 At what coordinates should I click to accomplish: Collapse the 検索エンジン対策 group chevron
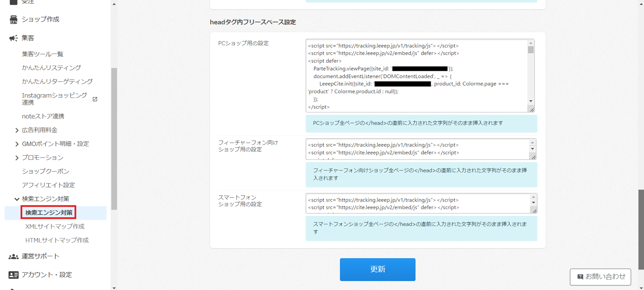tap(17, 199)
